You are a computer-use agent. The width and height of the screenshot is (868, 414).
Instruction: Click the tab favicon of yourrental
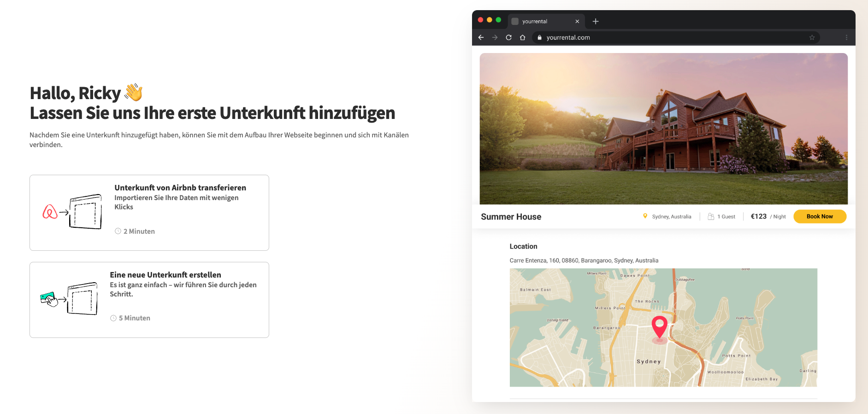[x=515, y=21]
